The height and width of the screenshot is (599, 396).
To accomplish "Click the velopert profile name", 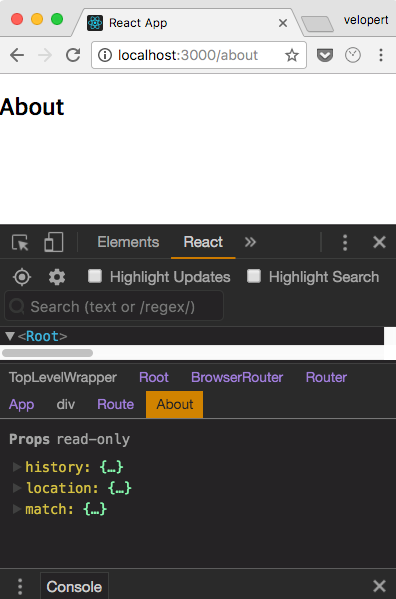I will 365,20.
